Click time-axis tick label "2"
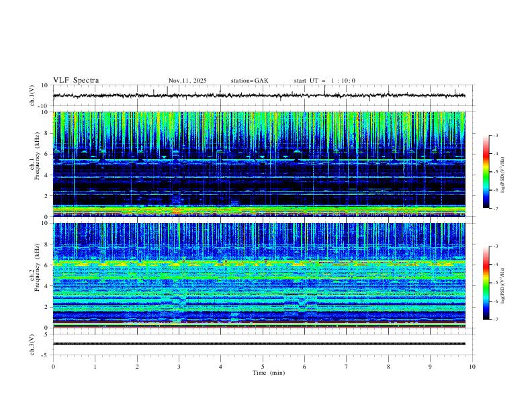 [x=137, y=367]
